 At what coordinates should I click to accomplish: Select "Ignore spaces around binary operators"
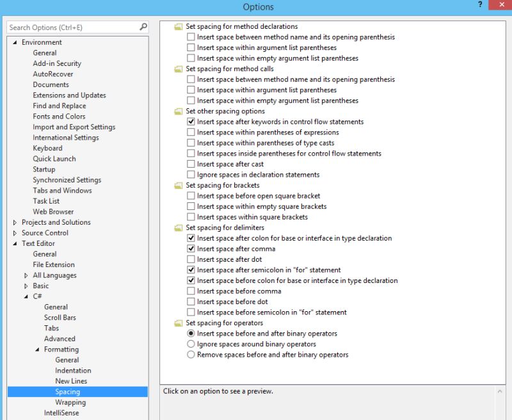point(190,344)
